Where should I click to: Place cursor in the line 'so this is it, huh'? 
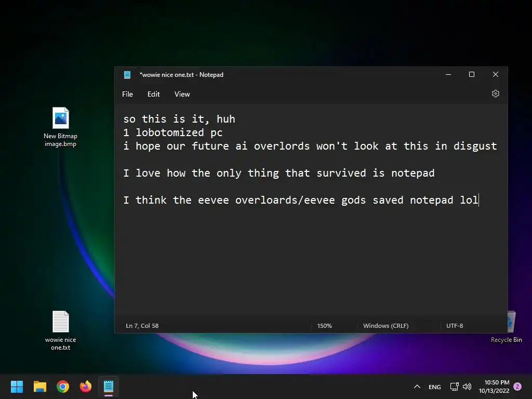pos(179,119)
